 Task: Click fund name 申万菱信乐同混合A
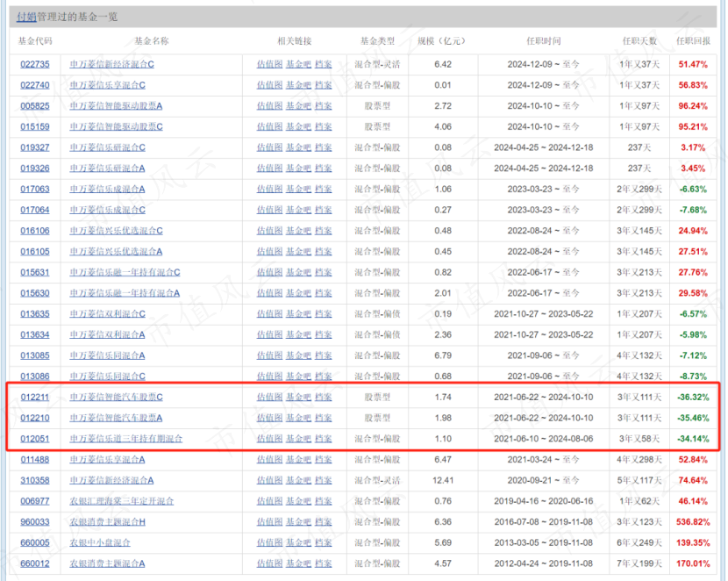[x=107, y=355]
